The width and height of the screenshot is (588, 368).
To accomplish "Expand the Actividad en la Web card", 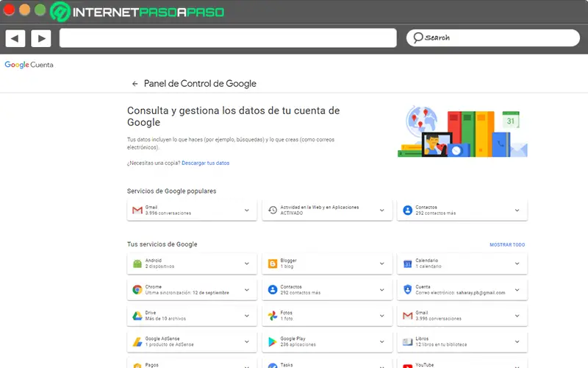I will [x=381, y=210].
